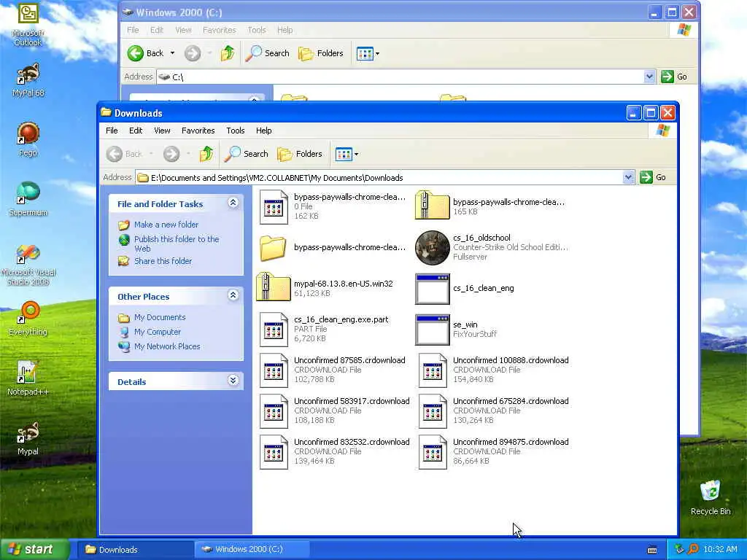The height and width of the screenshot is (560, 747).
Task: Open the Notepad++ desktop shortcut
Action: point(28,378)
